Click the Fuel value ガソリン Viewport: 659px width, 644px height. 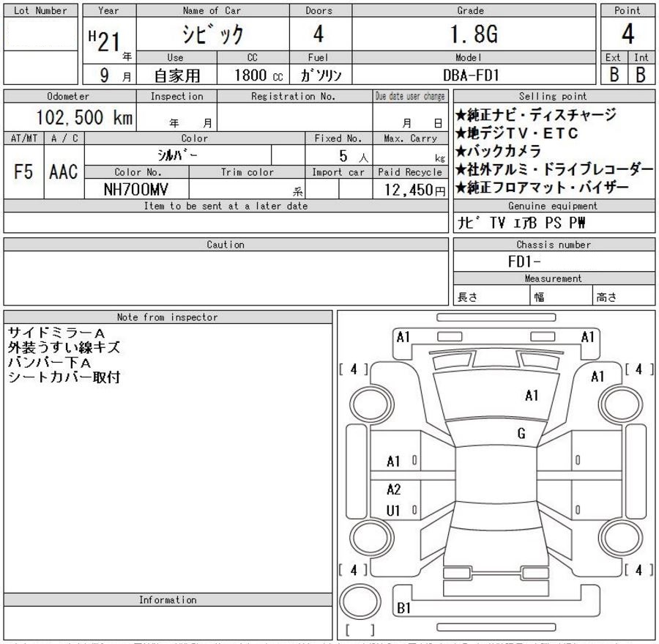(x=321, y=75)
